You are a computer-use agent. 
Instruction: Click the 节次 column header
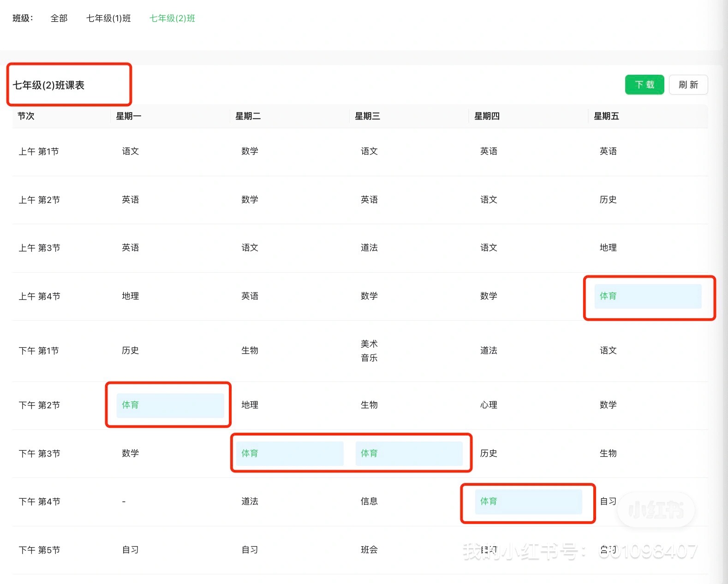[x=26, y=116]
